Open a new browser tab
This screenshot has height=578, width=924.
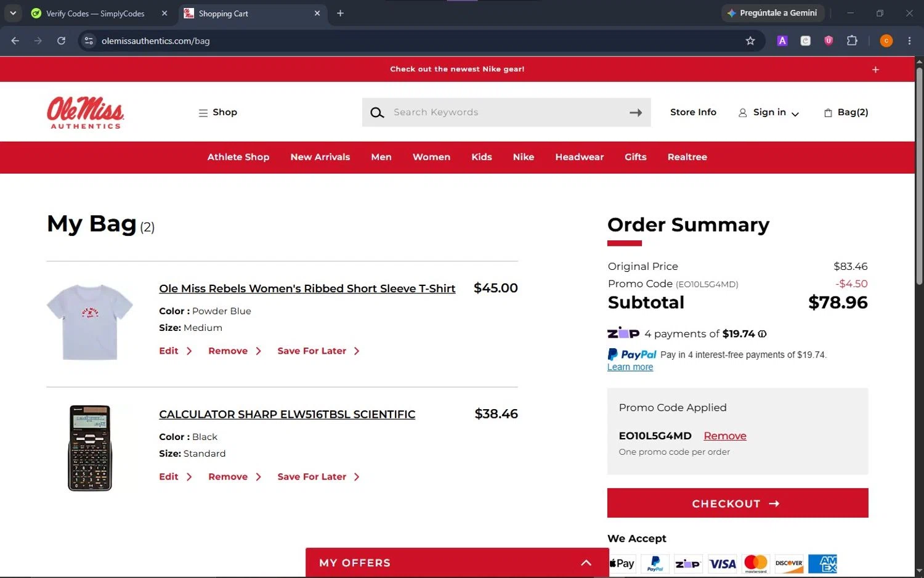pyautogui.click(x=340, y=13)
